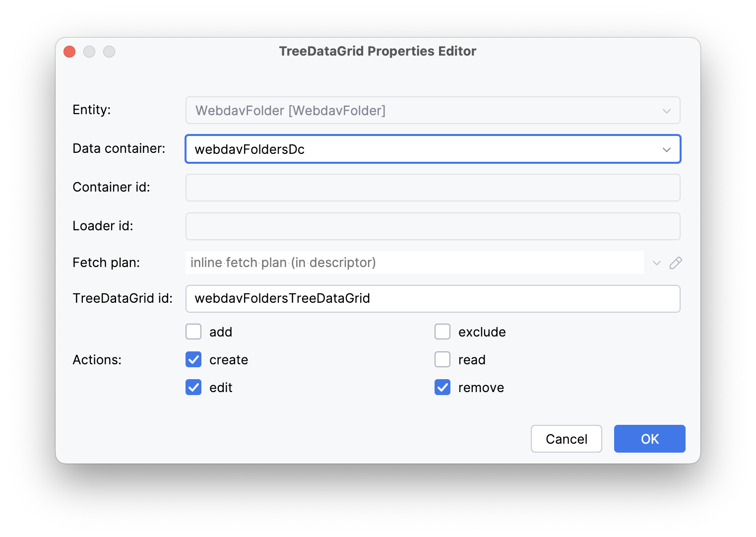Click the webdavFoldersDc value text
Screen dimensions: 756x537
[250, 149]
